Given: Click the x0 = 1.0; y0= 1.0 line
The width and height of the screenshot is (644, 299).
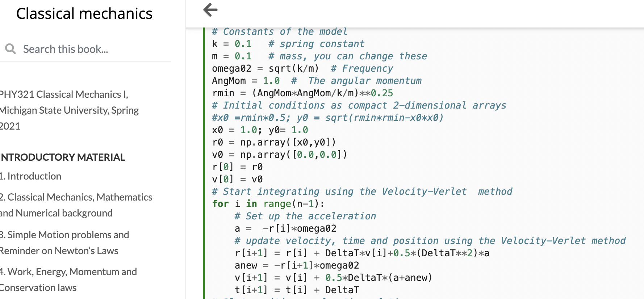Looking at the screenshot, I should [x=260, y=130].
